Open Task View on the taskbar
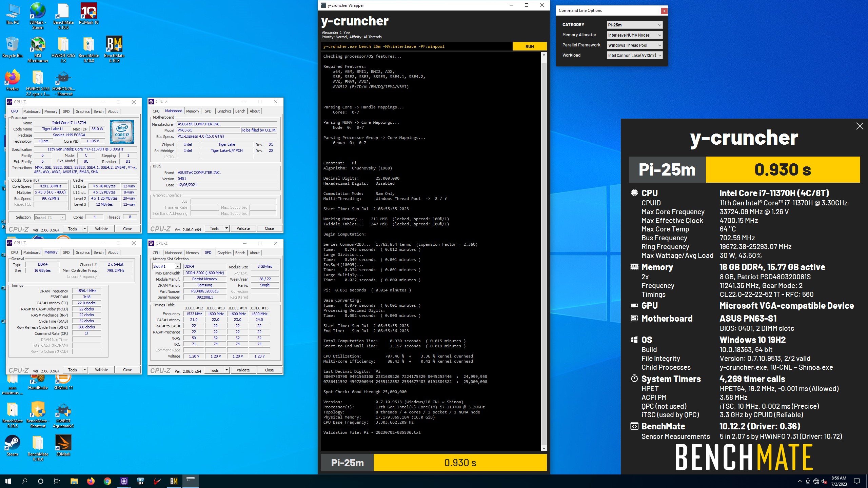Image resolution: width=868 pixels, height=488 pixels. (x=57, y=481)
